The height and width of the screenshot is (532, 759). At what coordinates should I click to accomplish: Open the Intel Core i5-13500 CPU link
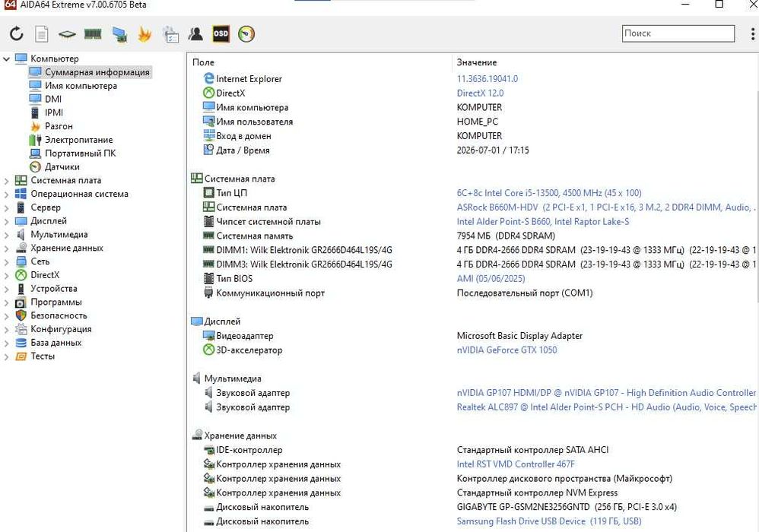pyautogui.click(x=549, y=193)
